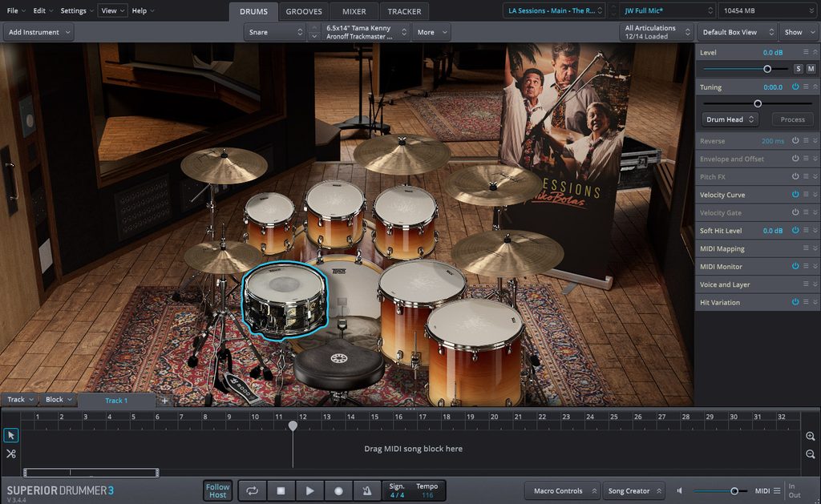This screenshot has width=821, height=504.
Task: Click the master volume speaker icon
Action: [680, 490]
